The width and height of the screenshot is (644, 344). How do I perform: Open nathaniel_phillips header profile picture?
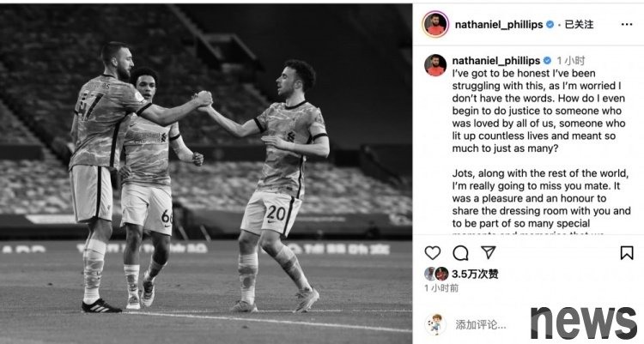click(435, 24)
